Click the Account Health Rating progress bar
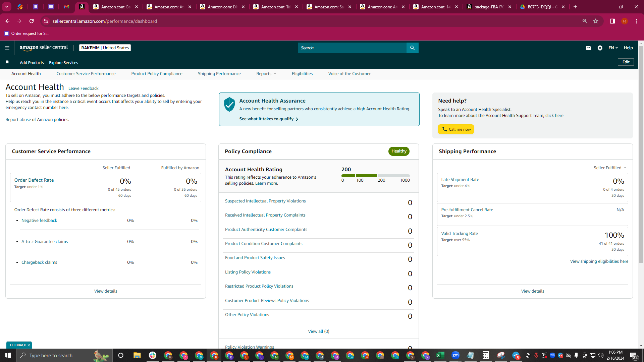This screenshot has height=362, width=644. [375, 176]
